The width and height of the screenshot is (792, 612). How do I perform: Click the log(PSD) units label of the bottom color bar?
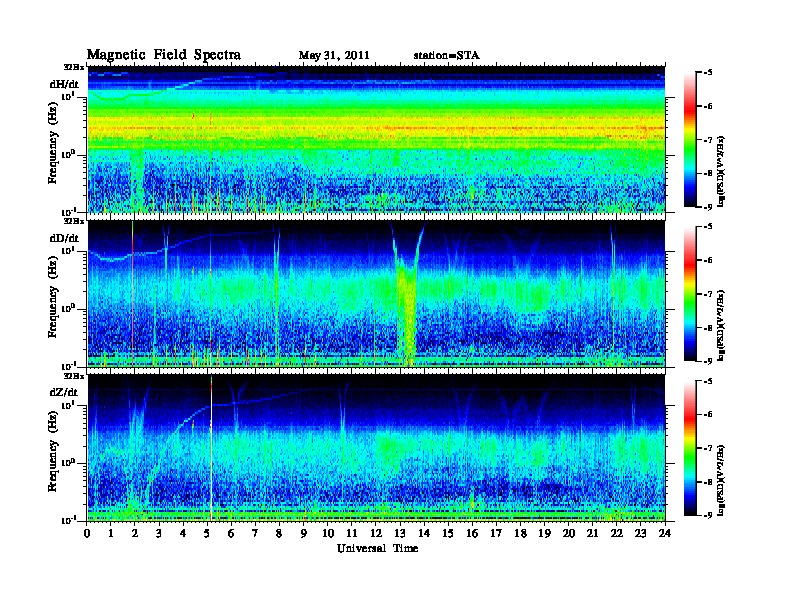click(x=721, y=480)
